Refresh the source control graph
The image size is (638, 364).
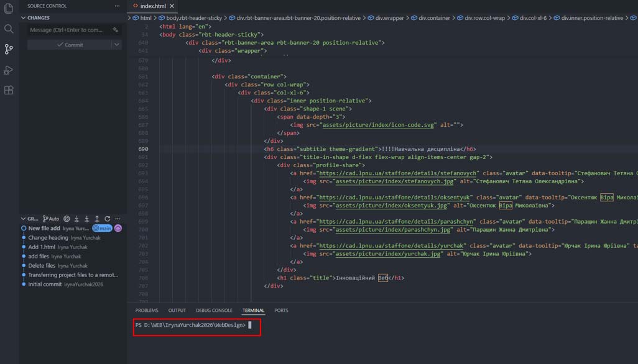pyautogui.click(x=108, y=219)
